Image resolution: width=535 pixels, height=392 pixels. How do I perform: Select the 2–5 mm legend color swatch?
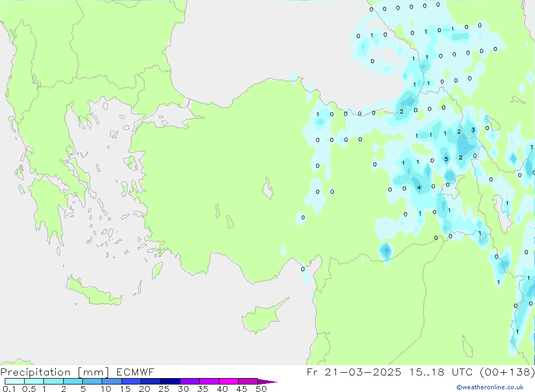73,381
